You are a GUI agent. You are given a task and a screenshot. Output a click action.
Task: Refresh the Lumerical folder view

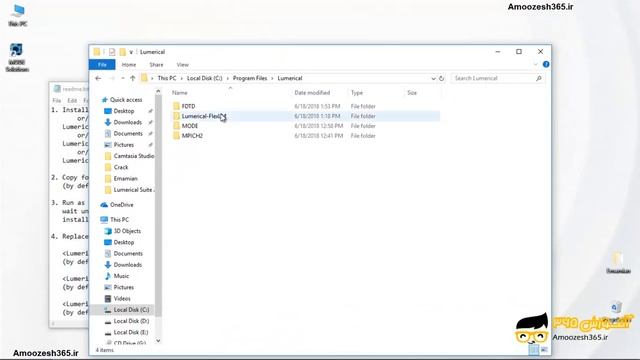[441, 78]
